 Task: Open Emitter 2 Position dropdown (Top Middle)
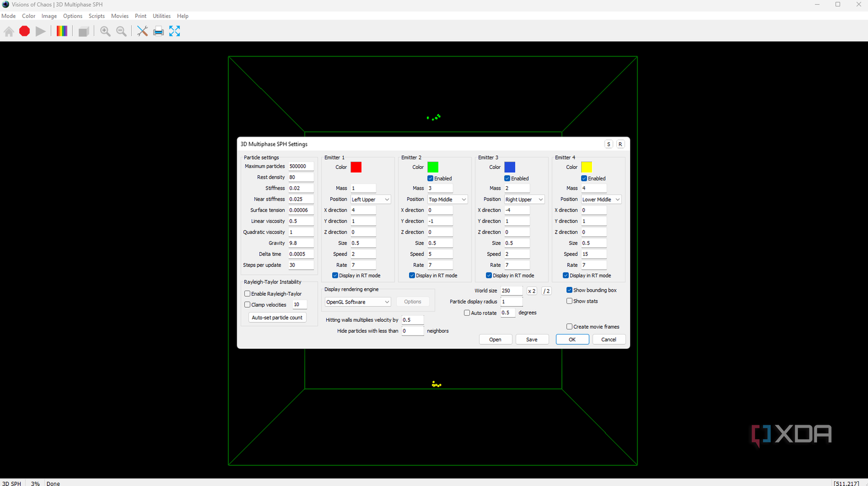pos(447,200)
